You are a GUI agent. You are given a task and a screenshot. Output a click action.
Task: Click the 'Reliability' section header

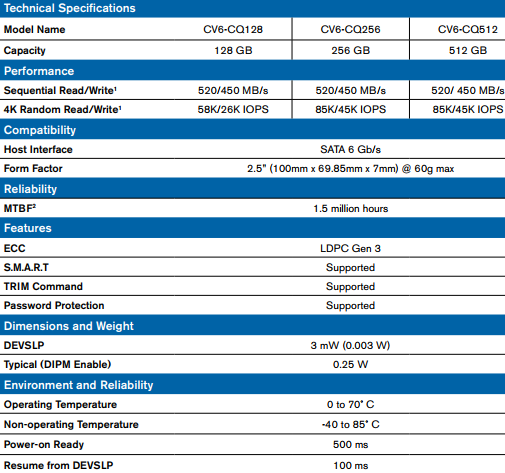(x=30, y=189)
